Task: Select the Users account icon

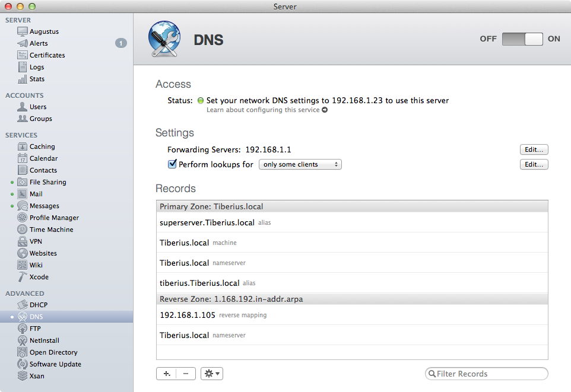Action: (22, 107)
